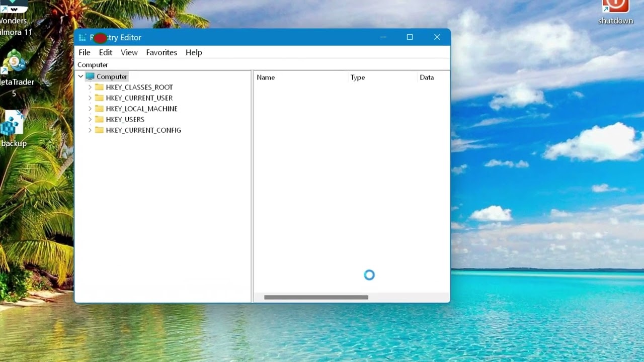Image resolution: width=644 pixels, height=362 pixels.
Task: Click the Data column header
Action: click(433, 77)
